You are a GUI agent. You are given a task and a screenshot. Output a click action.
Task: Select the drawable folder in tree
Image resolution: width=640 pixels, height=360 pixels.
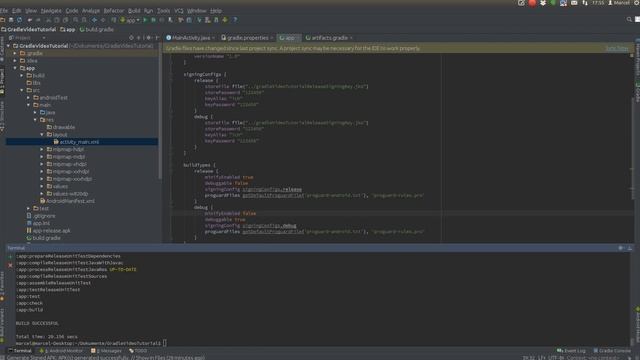click(60, 127)
